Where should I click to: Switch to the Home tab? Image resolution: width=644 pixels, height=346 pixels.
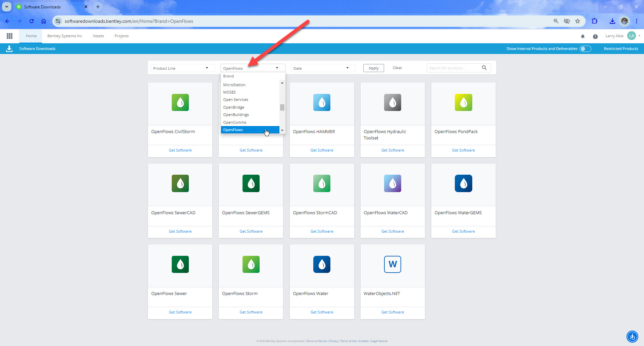tap(31, 36)
